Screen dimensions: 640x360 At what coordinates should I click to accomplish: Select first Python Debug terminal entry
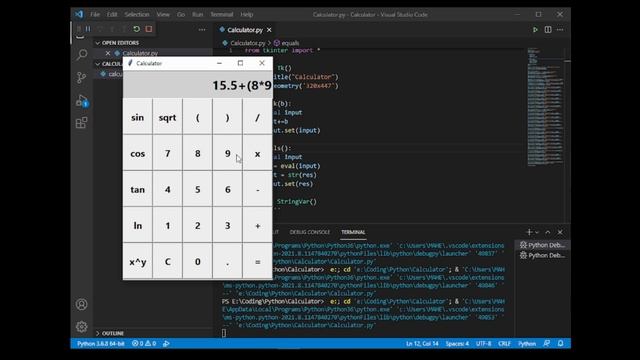pyautogui.click(x=542, y=245)
